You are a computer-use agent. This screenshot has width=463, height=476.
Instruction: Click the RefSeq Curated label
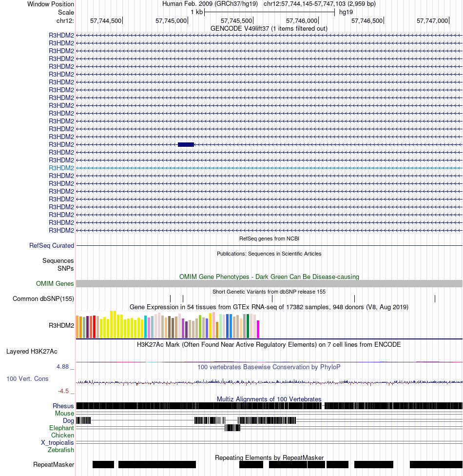[x=52, y=246]
